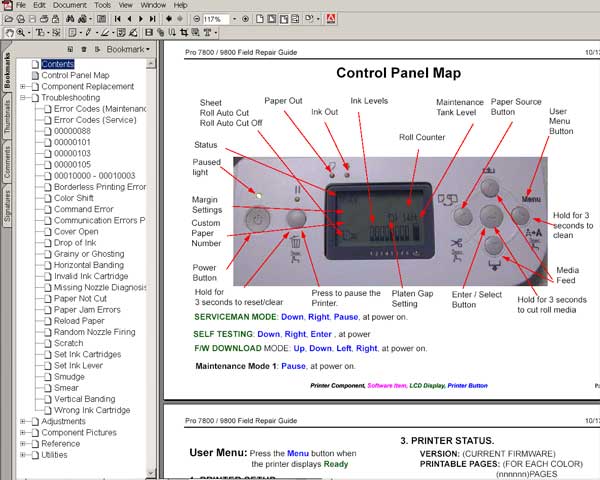This screenshot has width=600, height=480.
Task: Open the Wrong Ink Cartridge bookmark
Action: pyautogui.click(x=92, y=410)
